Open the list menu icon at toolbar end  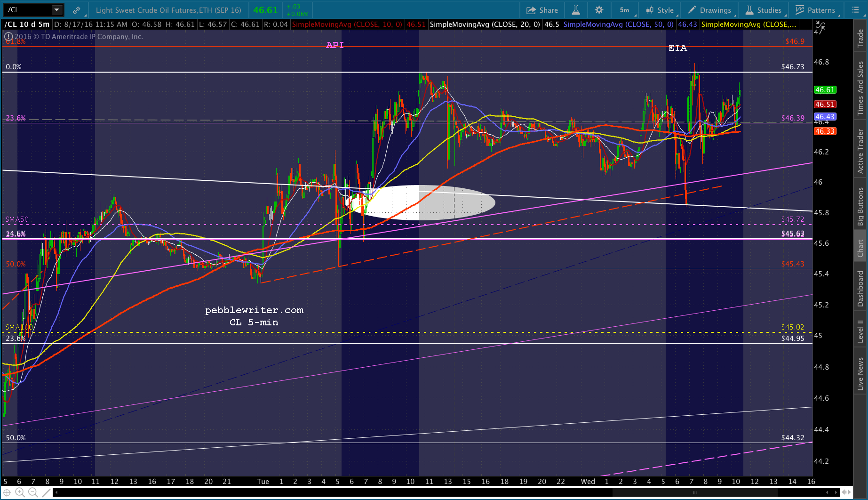click(x=855, y=10)
